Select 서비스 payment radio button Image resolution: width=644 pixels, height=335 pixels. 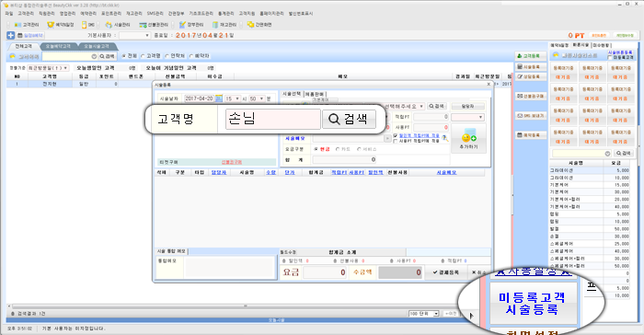[359, 149]
